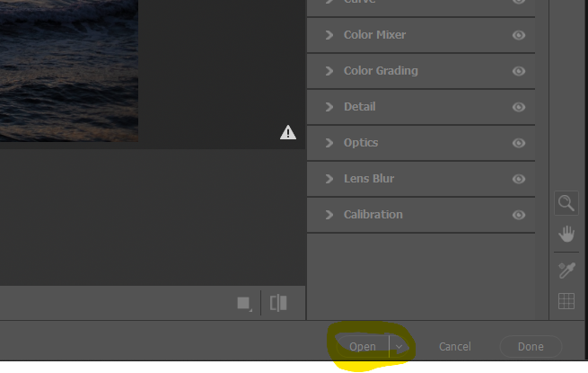Toggle Color Grading panel visibility eye

pos(519,71)
